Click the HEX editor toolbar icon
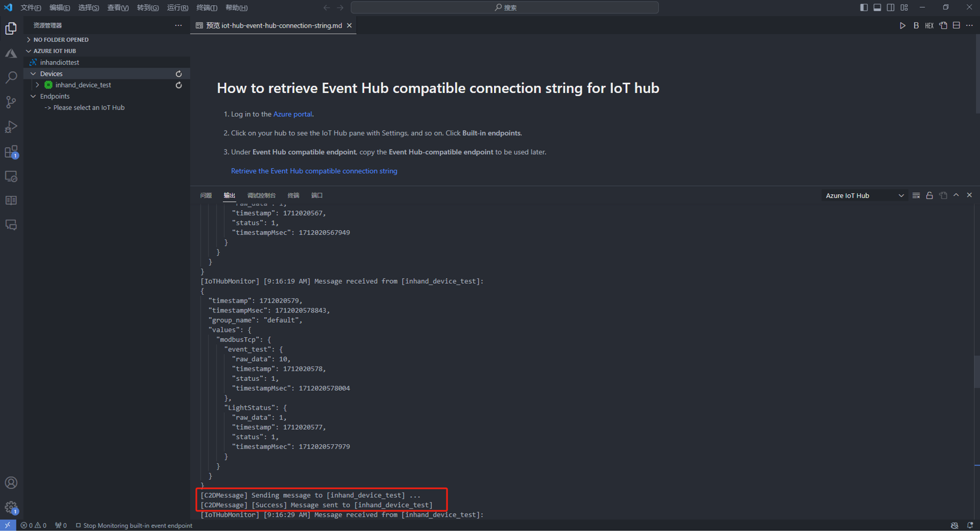Image resolution: width=980 pixels, height=532 pixels. point(929,26)
